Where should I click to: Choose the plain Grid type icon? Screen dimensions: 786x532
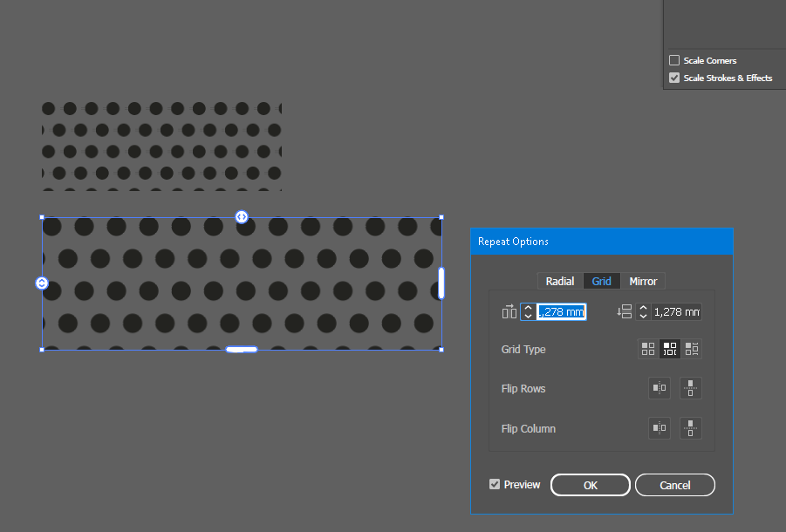pos(648,349)
